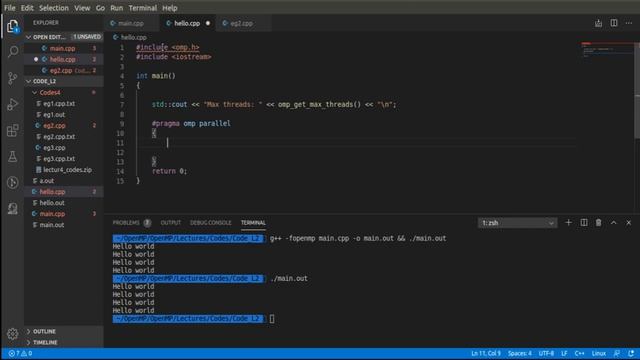
Task: Open eg1.out file in explorer
Action: tap(63, 115)
